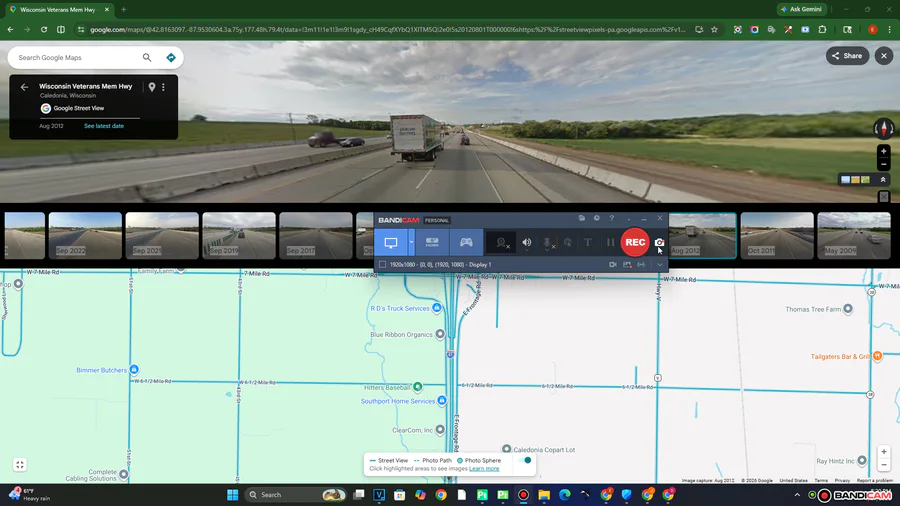Reload the page in Chrome
This screenshot has width=900, height=506.
pos(44,29)
